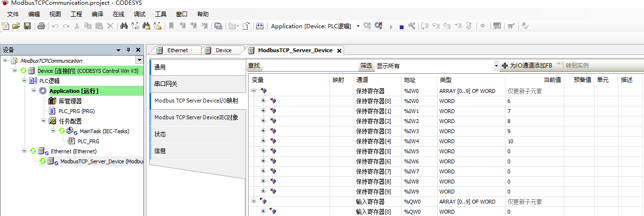Collapse the 保持寄存器 array row

pyautogui.click(x=253, y=91)
